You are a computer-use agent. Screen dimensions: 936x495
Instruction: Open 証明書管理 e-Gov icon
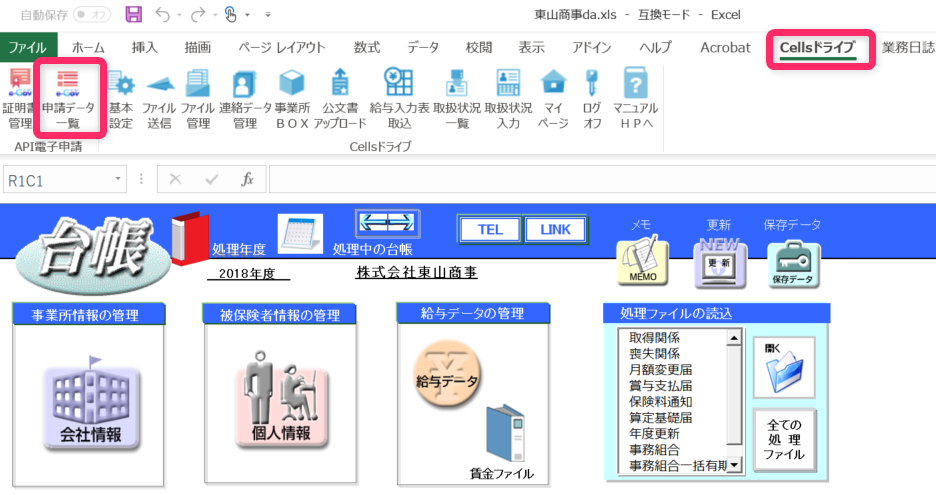20,99
